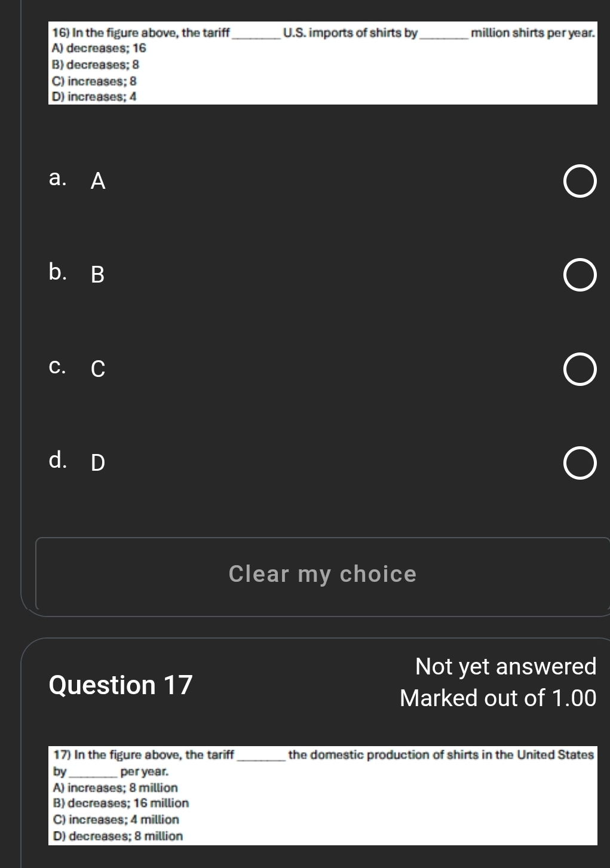Viewport: 610px width, 868px height.
Task: Click question 17 line "C) increases; 4 million"
Action: click(116, 820)
